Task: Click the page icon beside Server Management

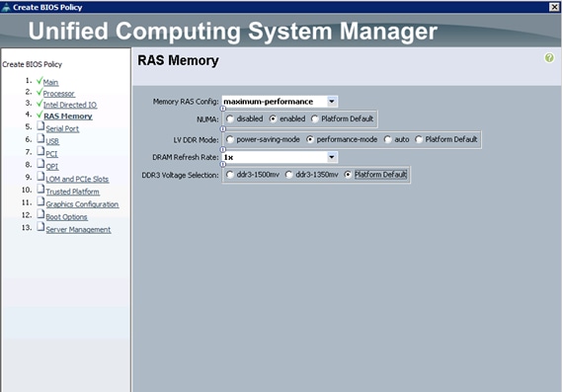Action: pyautogui.click(x=40, y=227)
